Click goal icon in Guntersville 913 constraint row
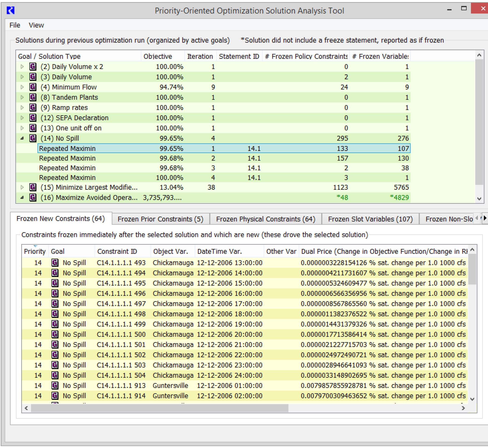Screen dimensions: 488x448 click(55, 385)
